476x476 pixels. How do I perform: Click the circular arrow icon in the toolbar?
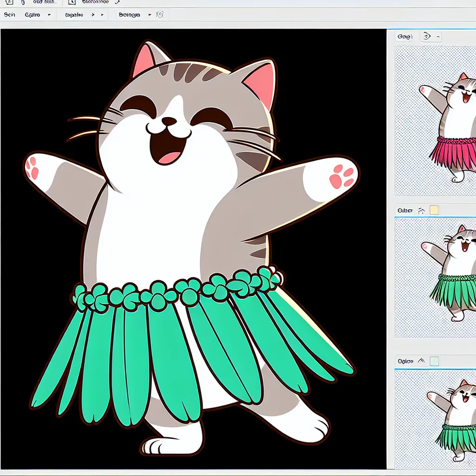tap(159, 15)
